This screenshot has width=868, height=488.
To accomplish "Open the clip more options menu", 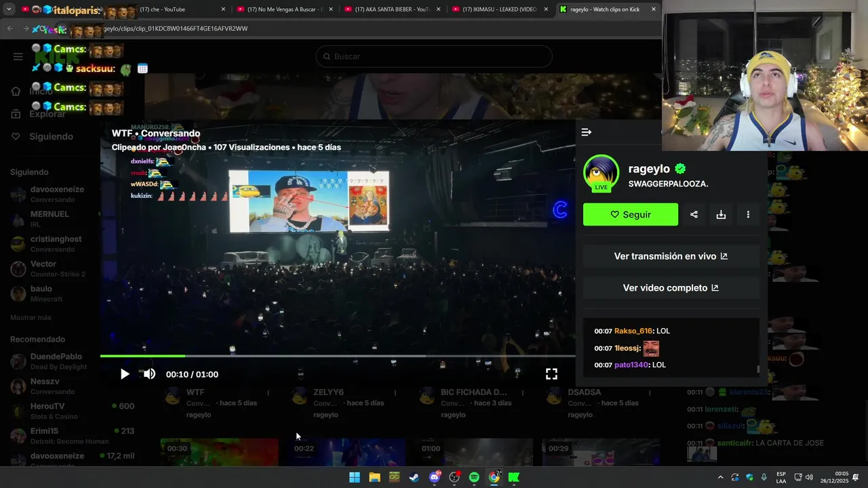I will [748, 214].
